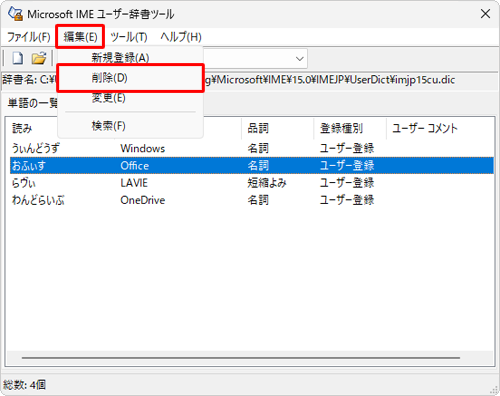Image resolution: width=500 pixels, height=396 pixels.
Task: Click the IME dictionary tool title icon
Action: [x=15, y=14]
